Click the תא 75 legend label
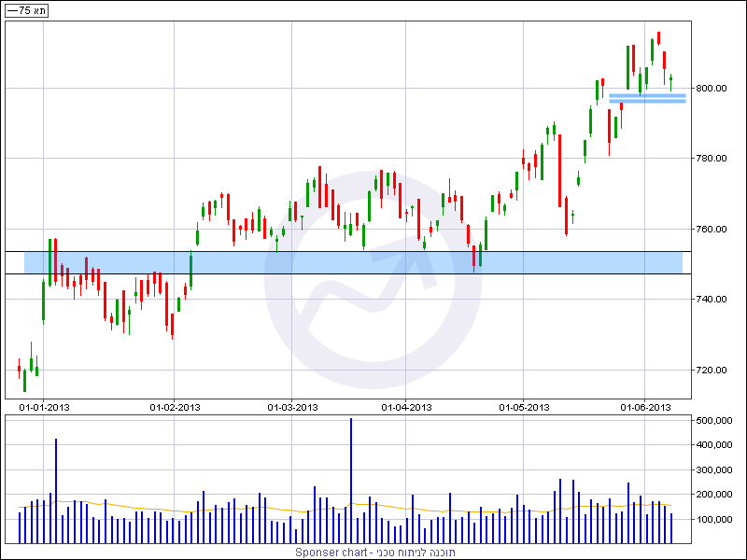Image resolution: width=747 pixels, height=560 pixels. [27, 10]
